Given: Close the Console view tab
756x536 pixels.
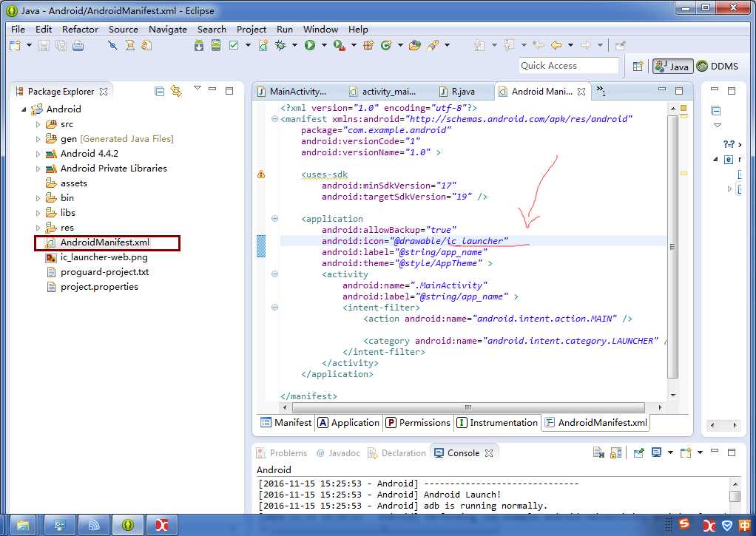Looking at the screenshot, I should [x=489, y=453].
